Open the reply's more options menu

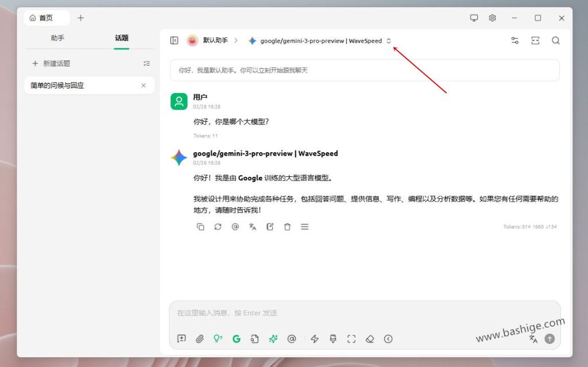click(x=304, y=227)
